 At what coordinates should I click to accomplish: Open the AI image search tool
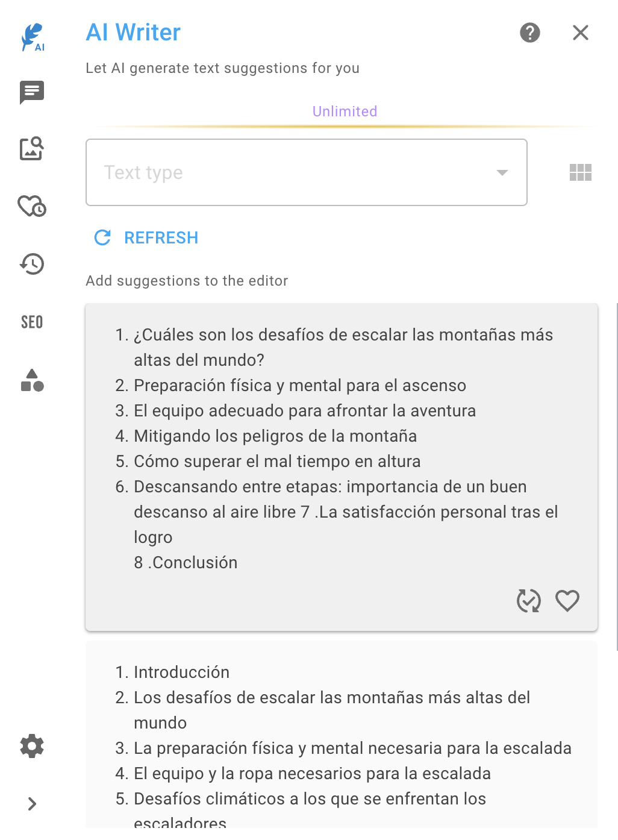click(31, 148)
